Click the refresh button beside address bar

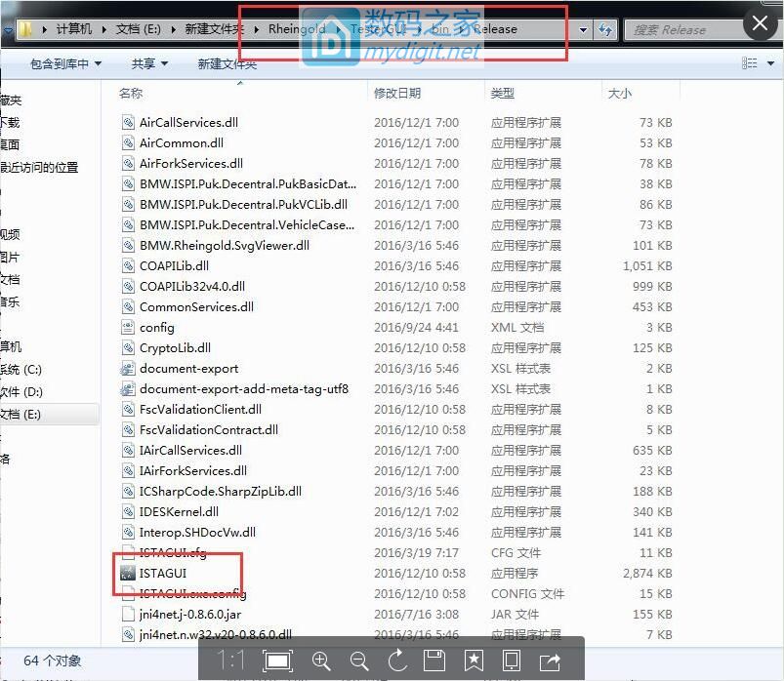pyautogui.click(x=605, y=29)
